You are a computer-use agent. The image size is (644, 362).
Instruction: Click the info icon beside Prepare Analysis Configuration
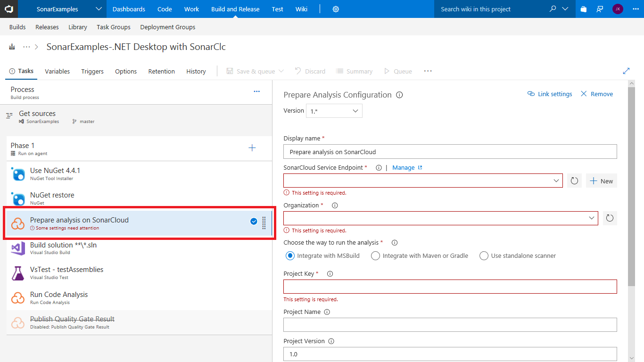399,95
